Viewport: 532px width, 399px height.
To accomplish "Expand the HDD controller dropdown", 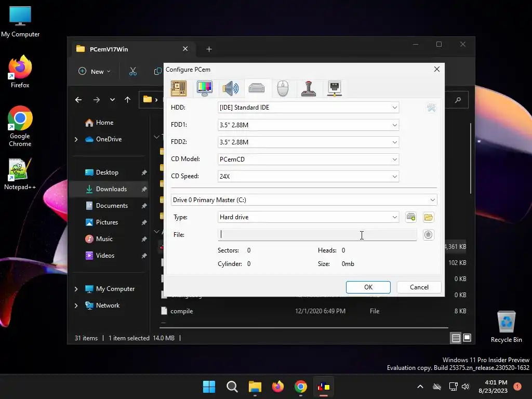I will pyautogui.click(x=308, y=108).
